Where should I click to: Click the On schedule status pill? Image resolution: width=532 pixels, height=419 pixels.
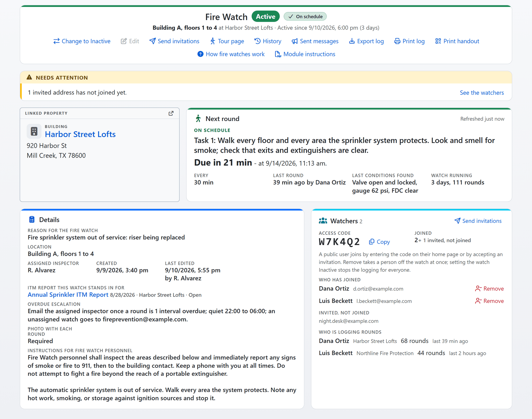click(305, 17)
